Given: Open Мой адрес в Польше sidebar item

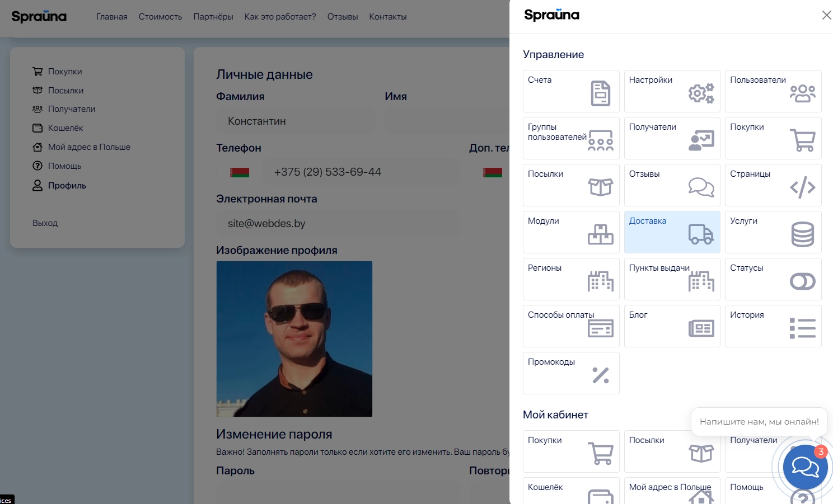Looking at the screenshot, I should (89, 147).
